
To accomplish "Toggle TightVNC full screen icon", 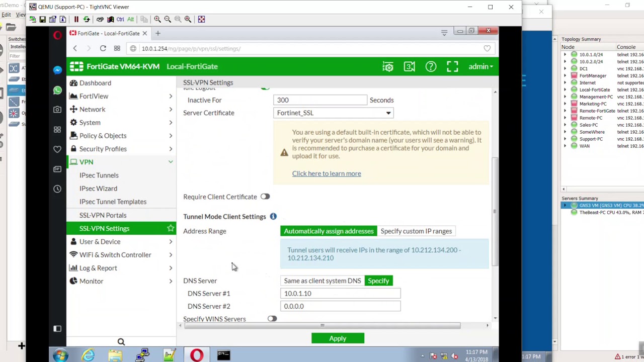I will pyautogui.click(x=201, y=19).
